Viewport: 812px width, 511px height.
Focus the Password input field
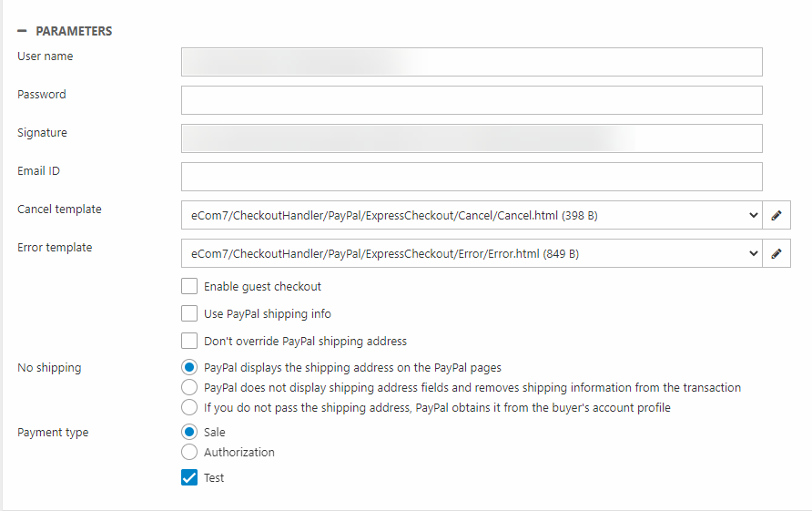click(472, 100)
